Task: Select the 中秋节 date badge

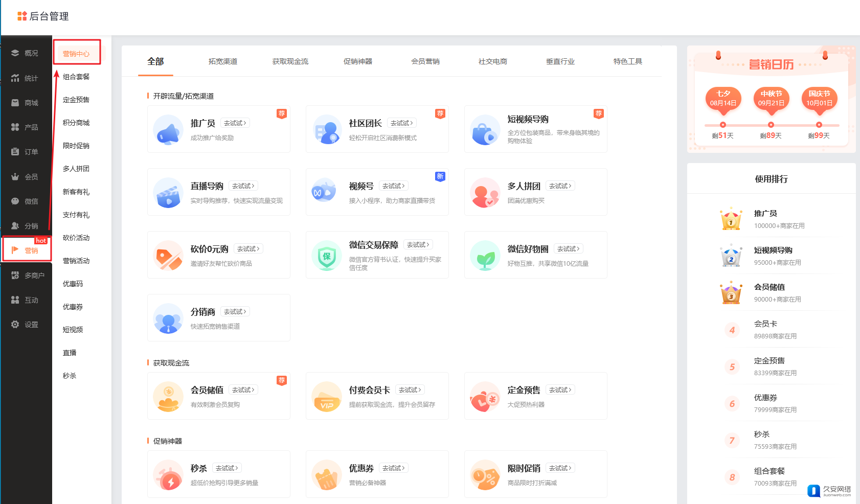Action: pos(771,98)
